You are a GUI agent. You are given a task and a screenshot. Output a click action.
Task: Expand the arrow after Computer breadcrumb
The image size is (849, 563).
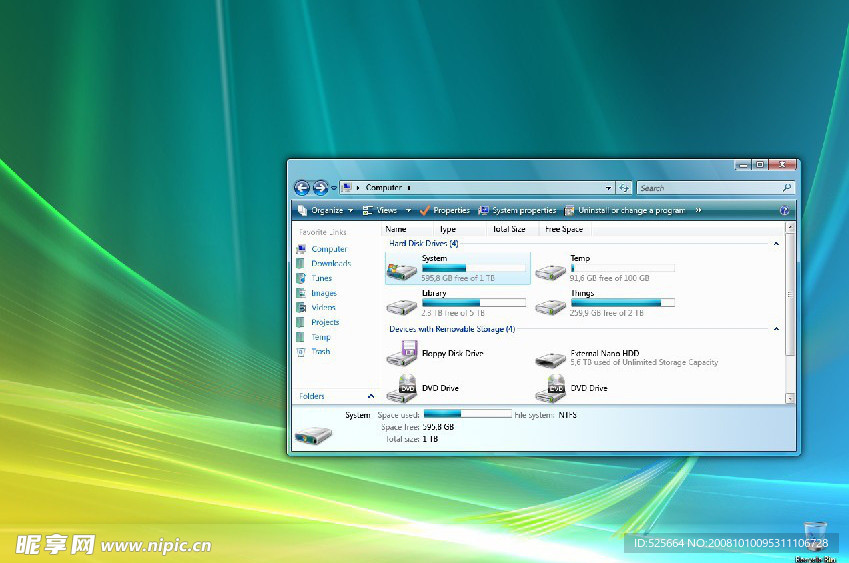[409, 188]
